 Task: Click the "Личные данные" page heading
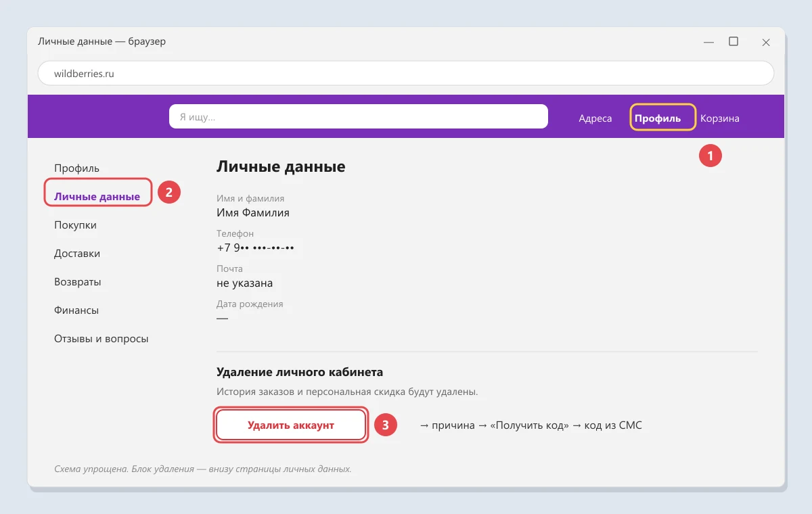pos(281,166)
